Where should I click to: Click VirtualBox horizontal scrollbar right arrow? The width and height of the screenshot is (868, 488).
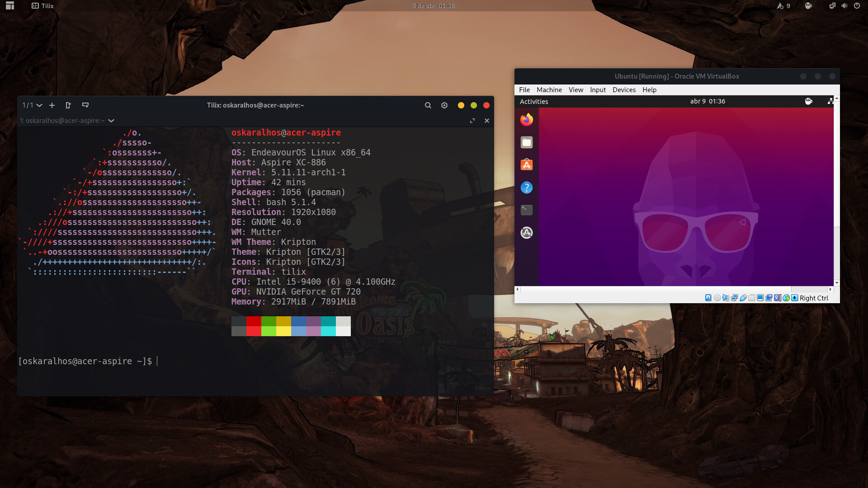coord(830,289)
